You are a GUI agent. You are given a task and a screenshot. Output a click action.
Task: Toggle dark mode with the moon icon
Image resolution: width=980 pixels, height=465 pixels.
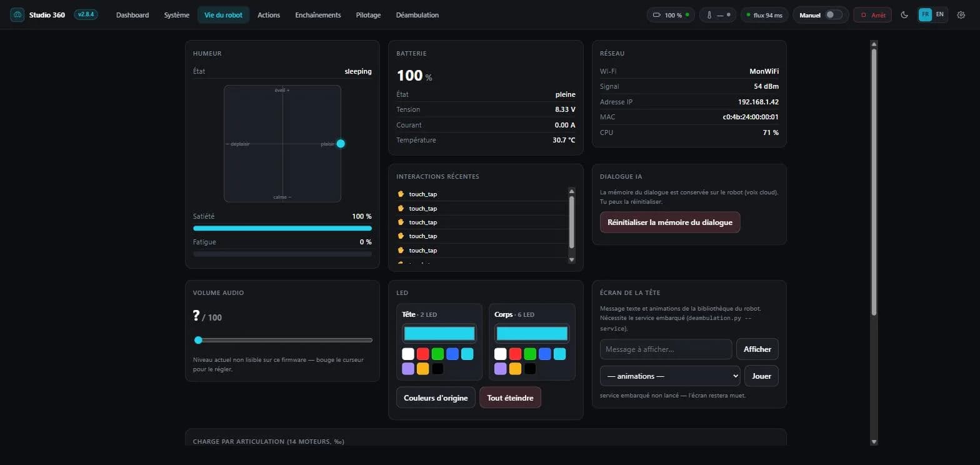(x=904, y=15)
